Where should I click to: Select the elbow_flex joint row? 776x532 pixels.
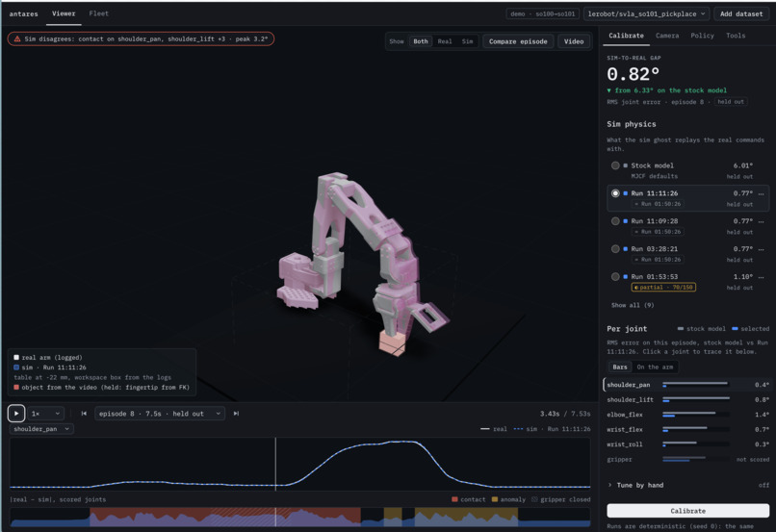point(686,415)
